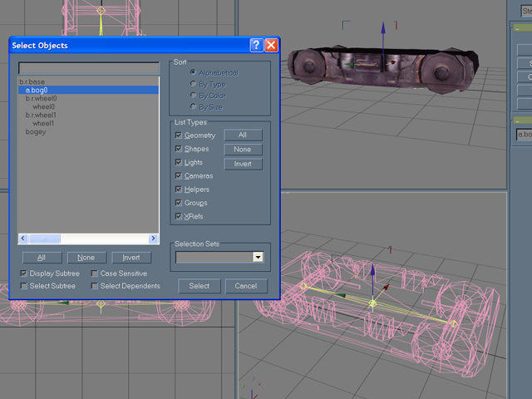The width and height of the screenshot is (532, 399).
Task: Uncheck the Geometry list type
Action: pyautogui.click(x=179, y=135)
